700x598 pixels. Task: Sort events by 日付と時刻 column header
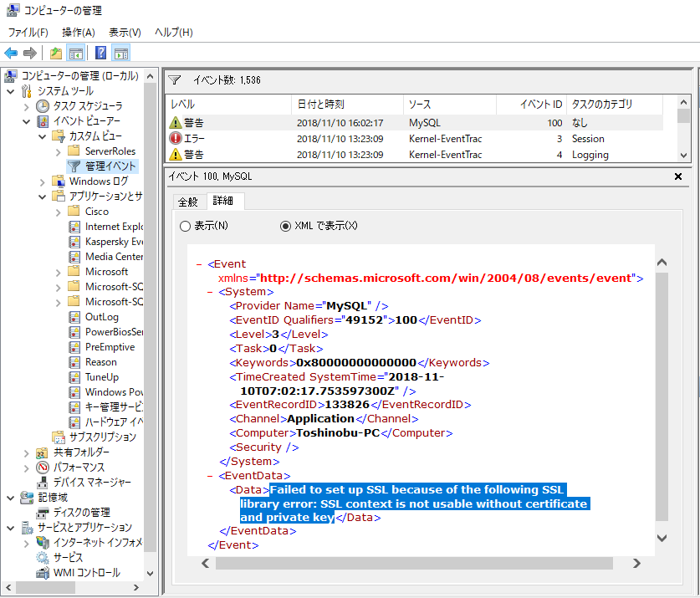pos(347,104)
